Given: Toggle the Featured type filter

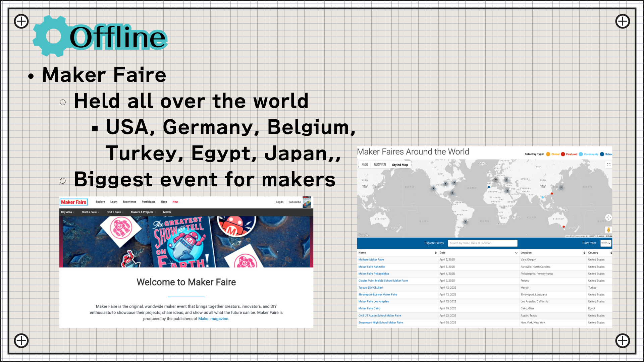Looking at the screenshot, I should coord(569,154).
